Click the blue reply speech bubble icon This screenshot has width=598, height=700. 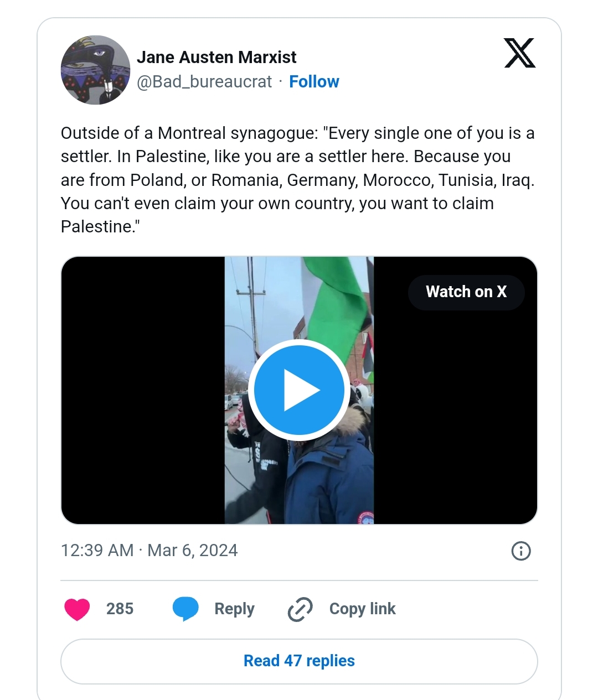tap(185, 609)
